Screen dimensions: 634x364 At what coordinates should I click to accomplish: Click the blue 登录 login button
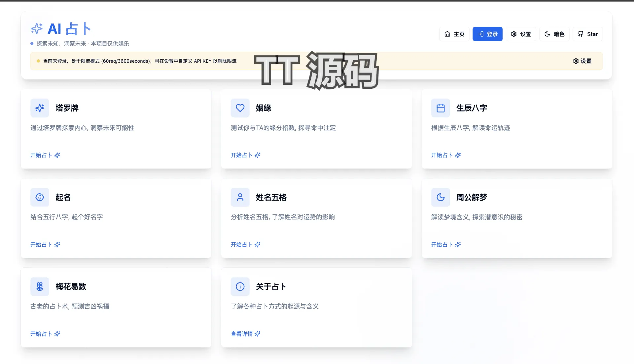[x=487, y=34]
